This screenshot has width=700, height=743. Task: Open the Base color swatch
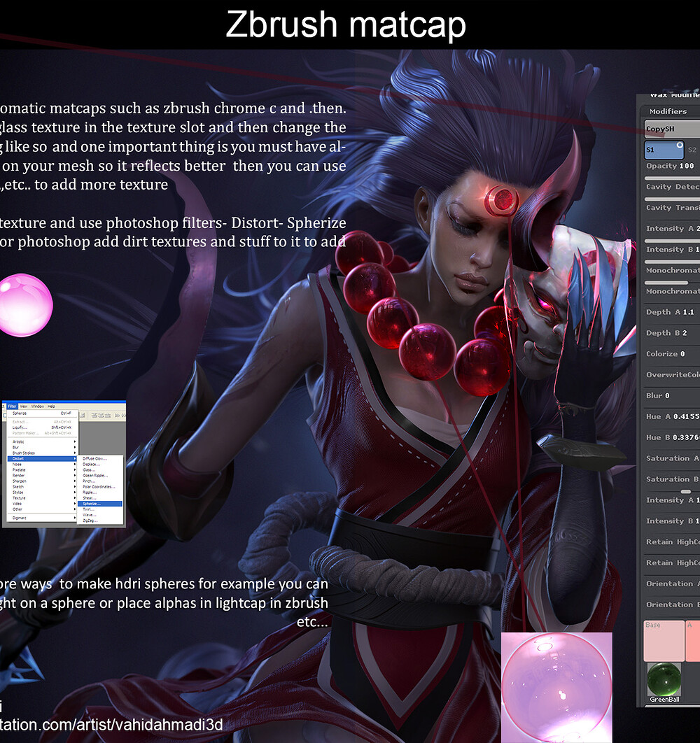click(x=664, y=641)
